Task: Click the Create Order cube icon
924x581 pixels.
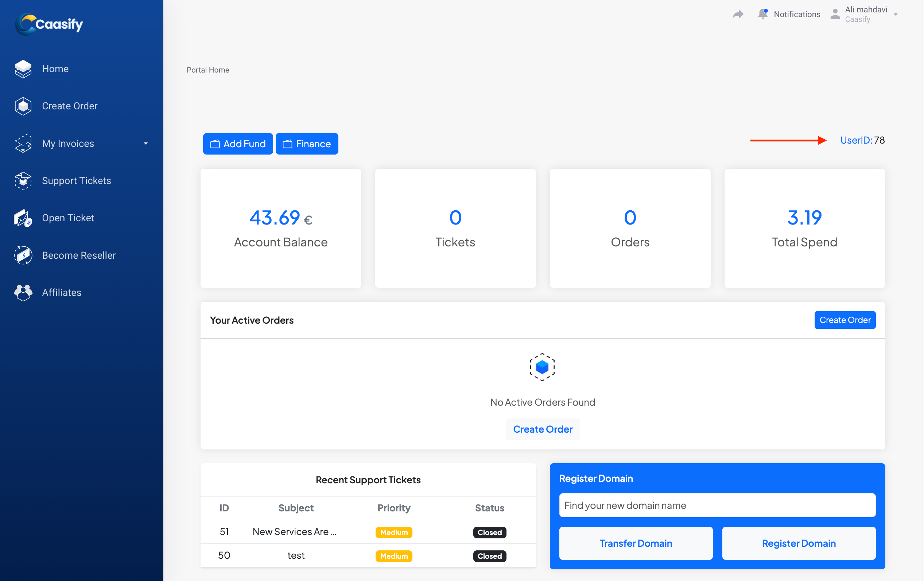Action: pyautogui.click(x=23, y=106)
